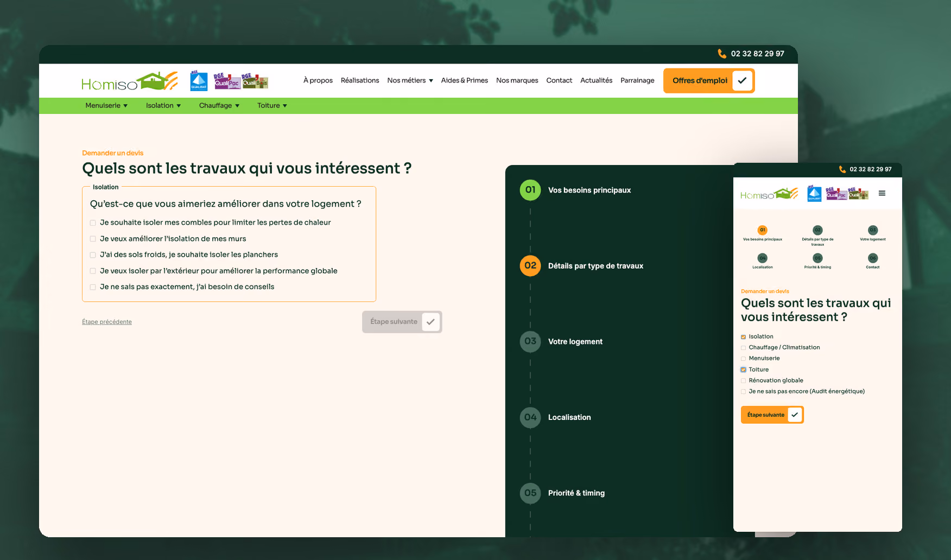This screenshot has width=951, height=560.
Task: Open the Nos marques page
Action: click(517, 80)
